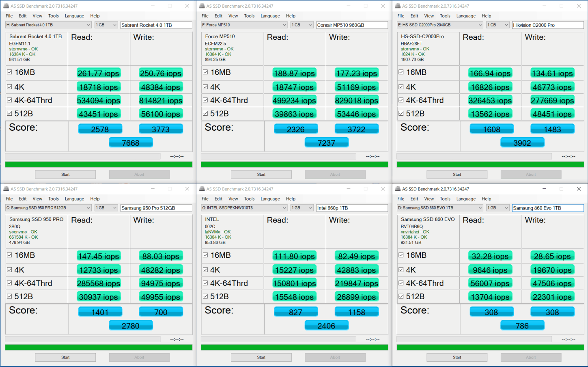Expand the C: Samsung SSD 950 PRO 512GB drive dropdown

tap(49, 208)
